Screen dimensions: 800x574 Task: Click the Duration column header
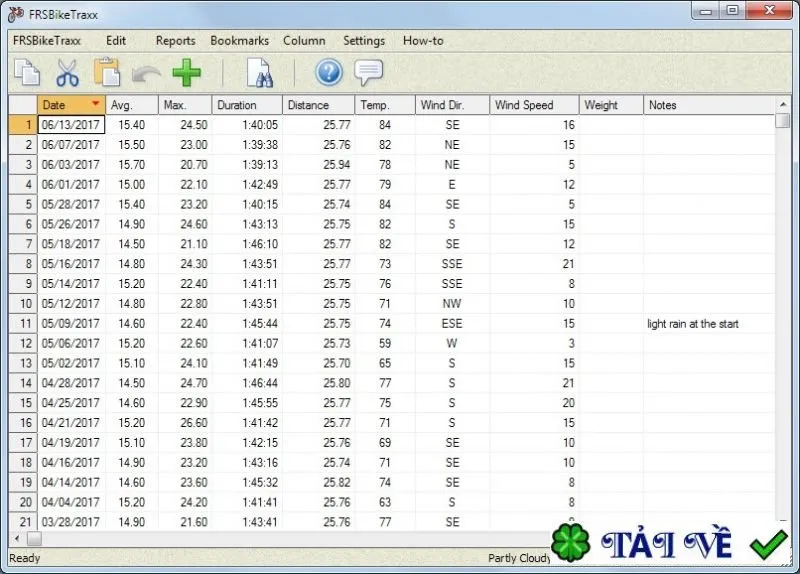click(x=247, y=105)
